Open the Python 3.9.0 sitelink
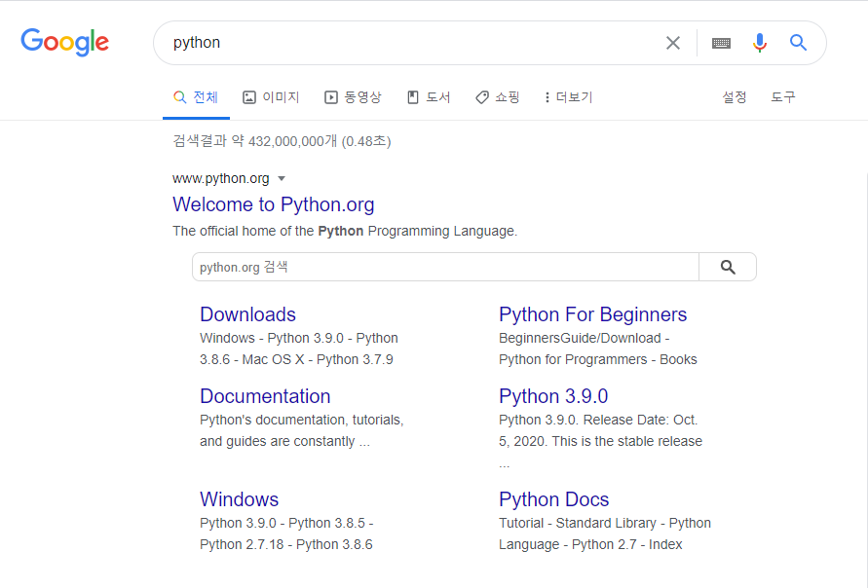868x588 pixels. point(553,396)
